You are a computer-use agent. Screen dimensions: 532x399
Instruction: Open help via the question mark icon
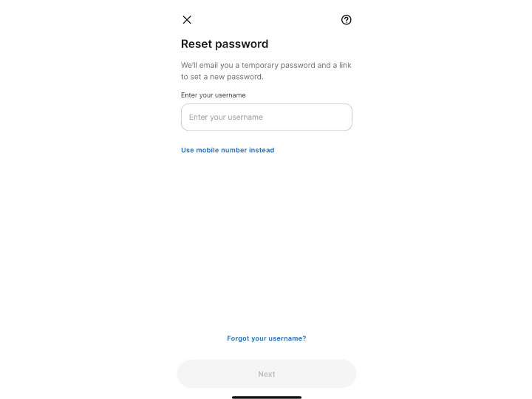[346, 20]
